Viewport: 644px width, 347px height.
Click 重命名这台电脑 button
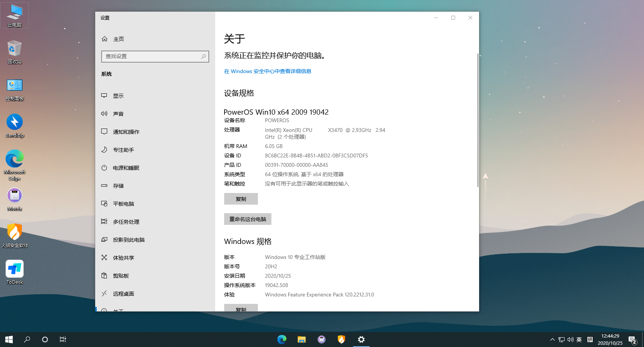pos(248,219)
